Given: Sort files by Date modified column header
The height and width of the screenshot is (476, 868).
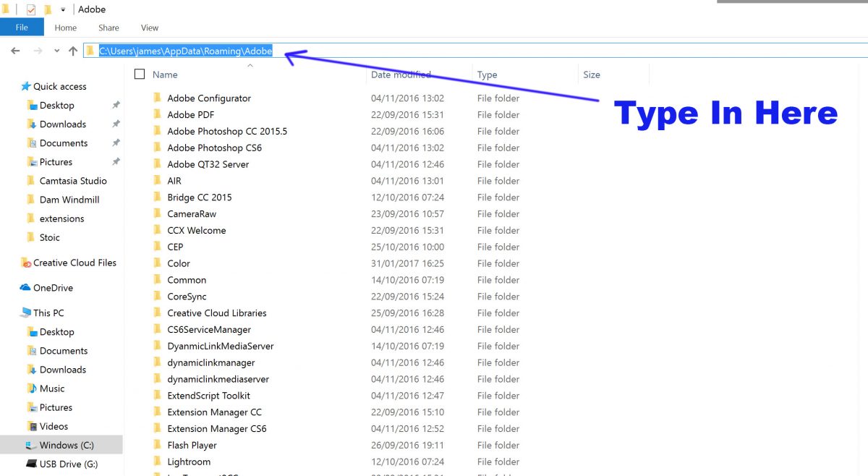Looking at the screenshot, I should 401,74.
